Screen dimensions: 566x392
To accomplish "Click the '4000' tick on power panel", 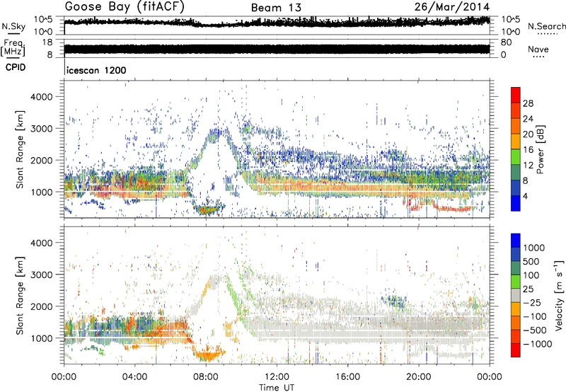I will [x=42, y=97].
